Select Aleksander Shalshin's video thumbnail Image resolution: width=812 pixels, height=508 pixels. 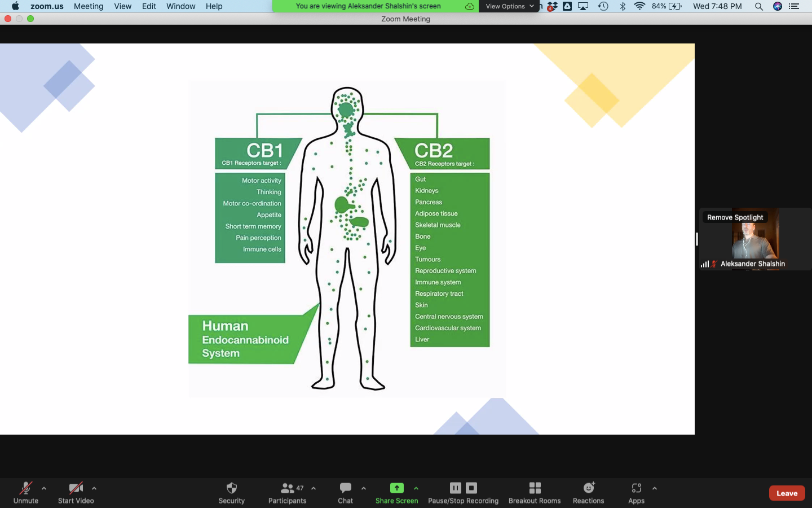755,239
